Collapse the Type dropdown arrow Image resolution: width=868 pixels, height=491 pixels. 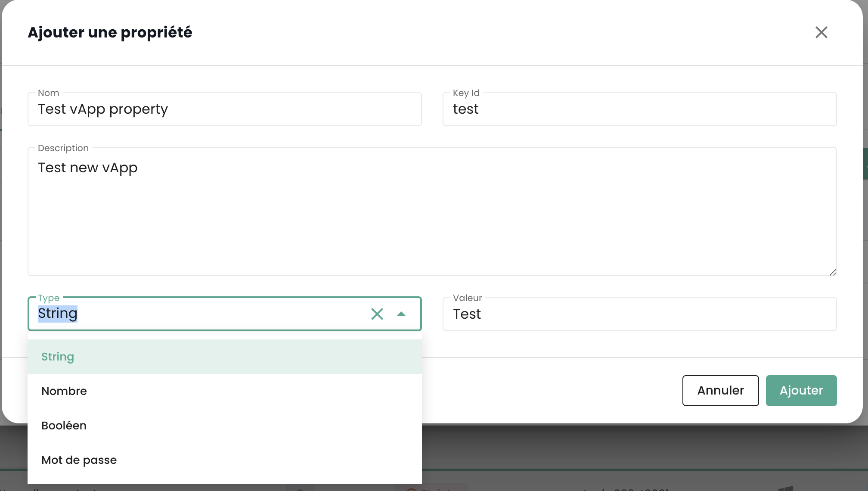coord(401,314)
